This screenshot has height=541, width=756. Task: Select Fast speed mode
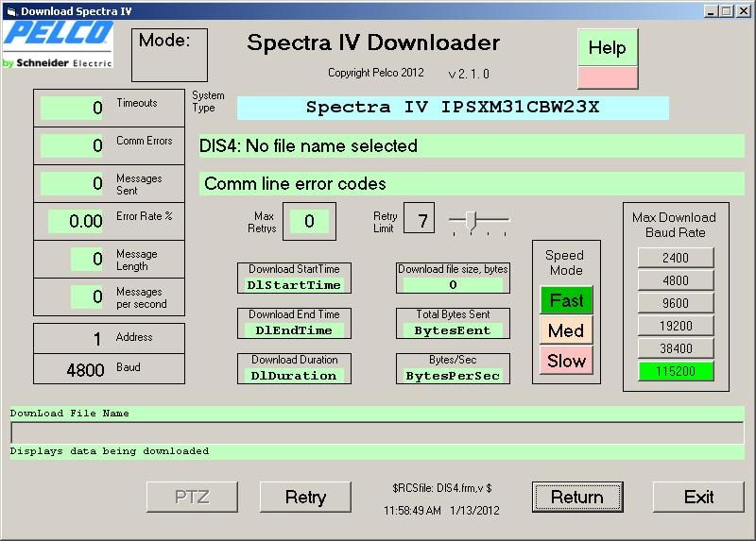point(566,300)
